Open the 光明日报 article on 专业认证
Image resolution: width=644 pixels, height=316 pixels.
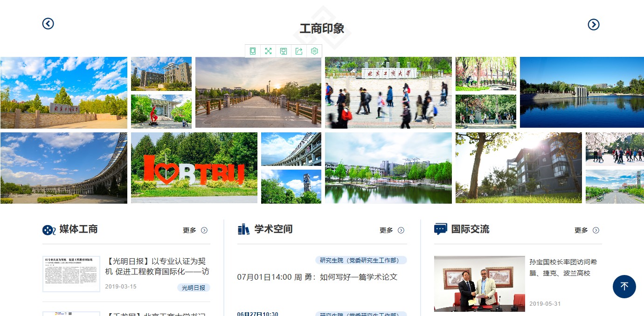pyautogui.click(x=158, y=266)
